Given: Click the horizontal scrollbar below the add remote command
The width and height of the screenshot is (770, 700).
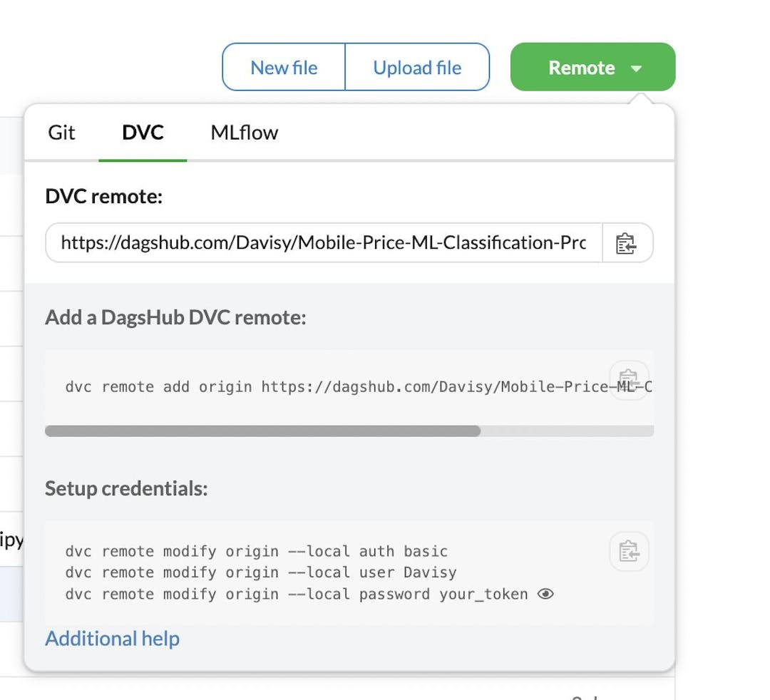Looking at the screenshot, I should (264, 431).
